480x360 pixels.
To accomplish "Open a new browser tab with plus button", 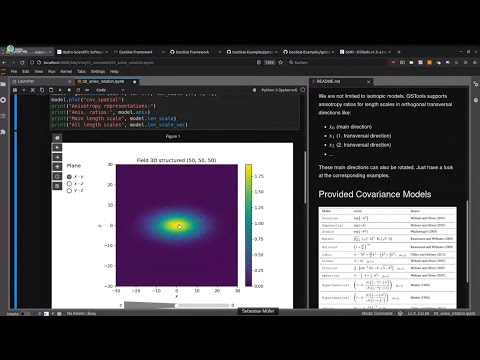I will (399, 52).
